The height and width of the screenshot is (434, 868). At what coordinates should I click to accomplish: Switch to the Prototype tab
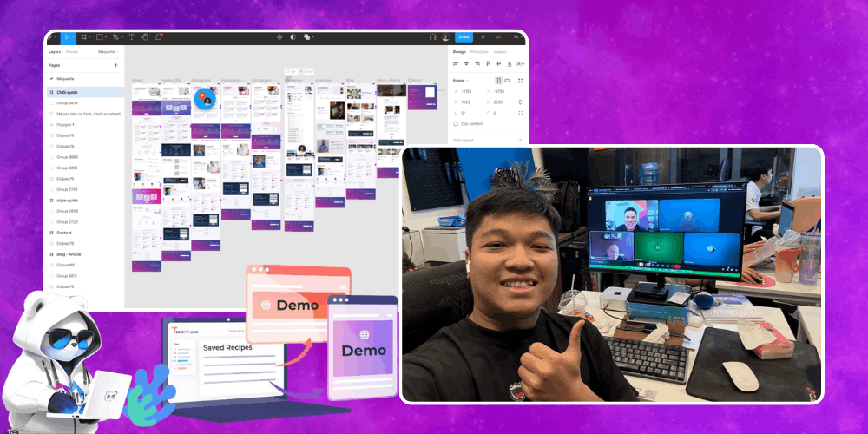click(479, 51)
